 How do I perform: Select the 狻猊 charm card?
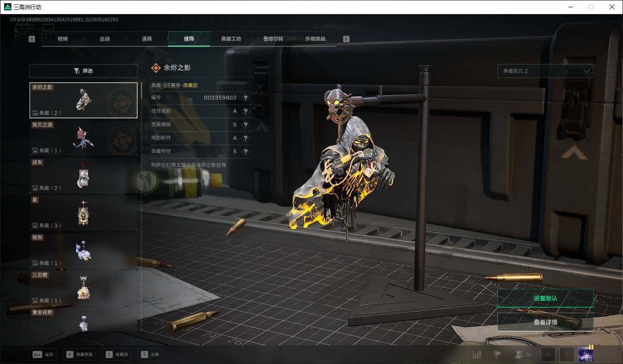click(83, 250)
